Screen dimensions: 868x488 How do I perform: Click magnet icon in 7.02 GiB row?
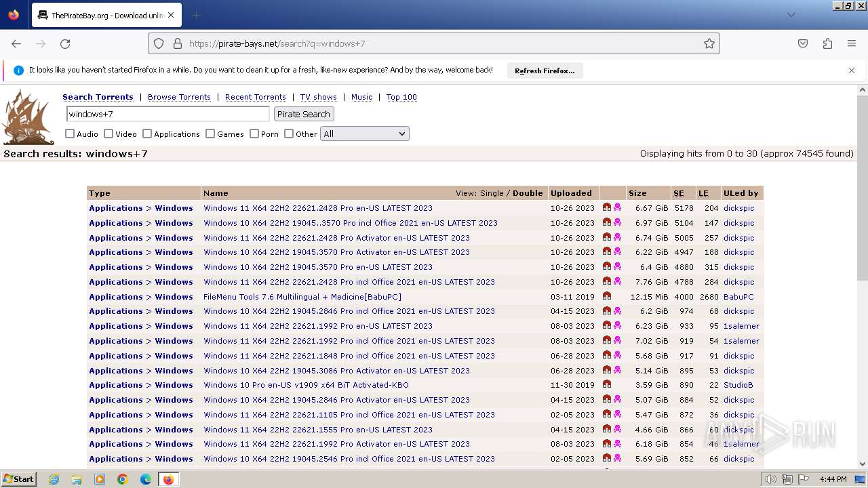click(x=607, y=340)
